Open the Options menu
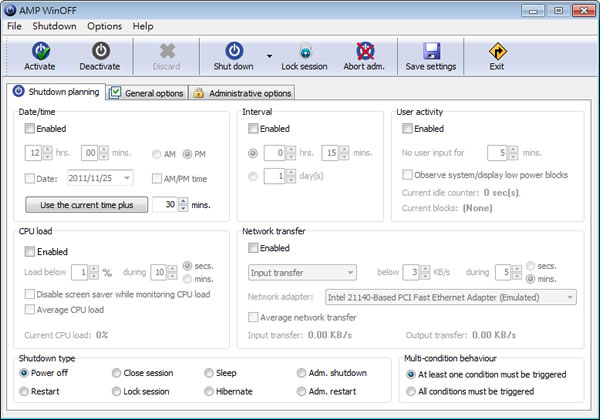This screenshot has height=420, width=600. click(x=104, y=25)
